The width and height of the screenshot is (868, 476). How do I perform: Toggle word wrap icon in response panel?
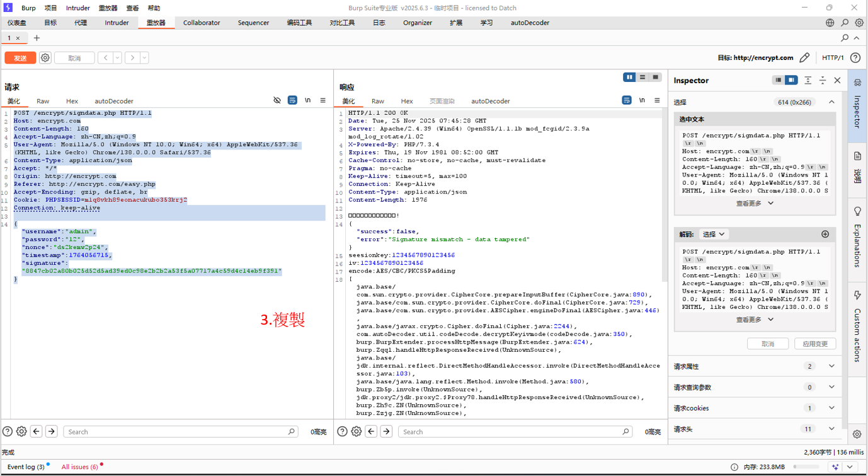click(x=627, y=100)
